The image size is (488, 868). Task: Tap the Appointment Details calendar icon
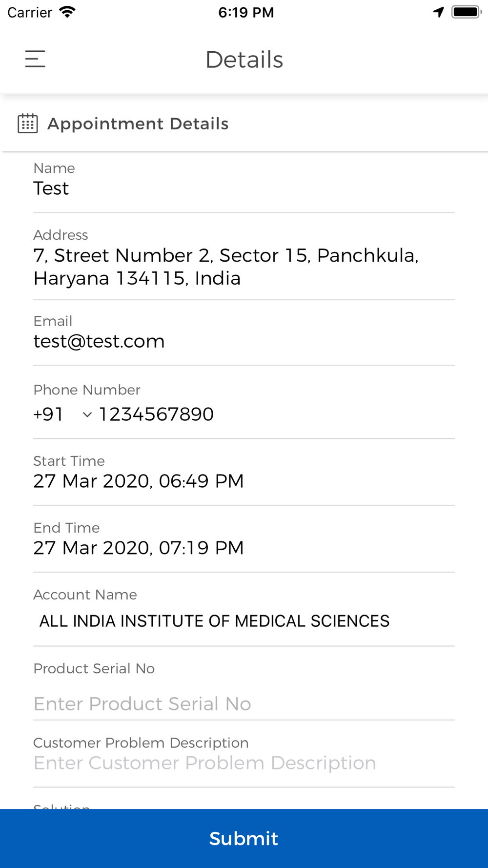[x=28, y=124]
